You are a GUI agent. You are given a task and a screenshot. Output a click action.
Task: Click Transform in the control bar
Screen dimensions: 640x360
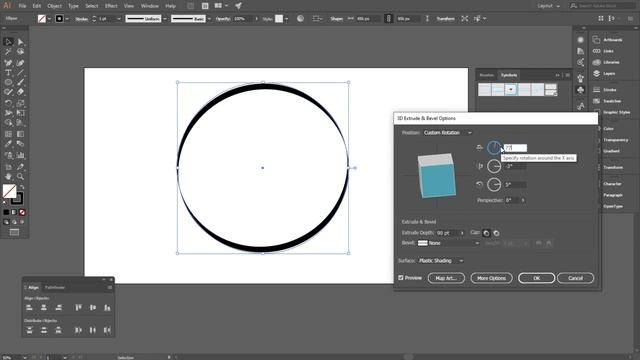coord(445,19)
